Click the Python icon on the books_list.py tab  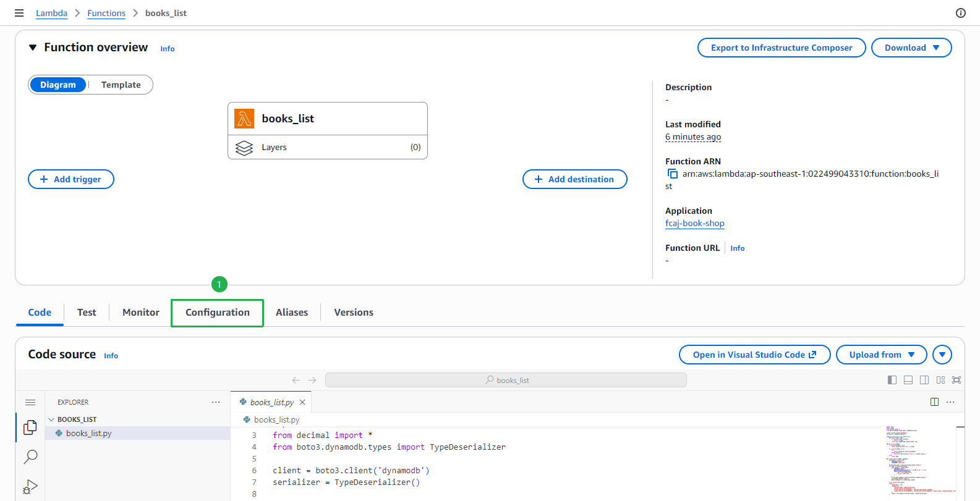click(243, 402)
